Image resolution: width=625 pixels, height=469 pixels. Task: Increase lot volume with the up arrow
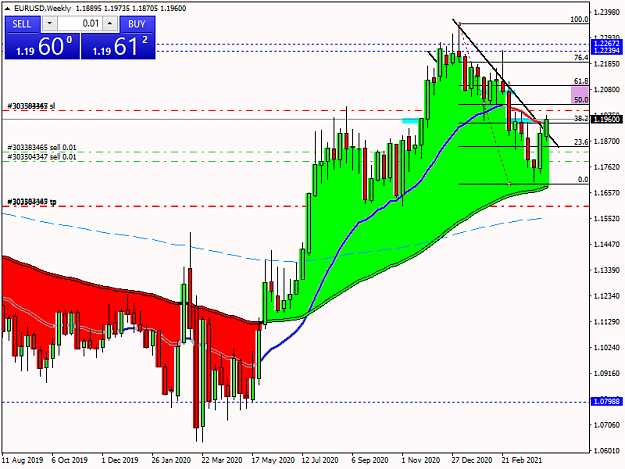point(110,24)
